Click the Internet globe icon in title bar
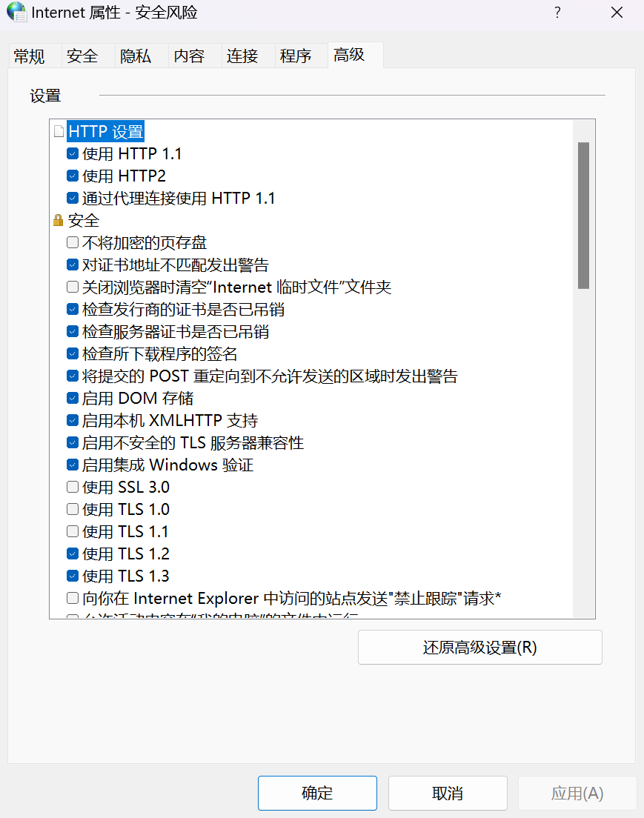The height and width of the screenshot is (818, 644). click(16, 12)
